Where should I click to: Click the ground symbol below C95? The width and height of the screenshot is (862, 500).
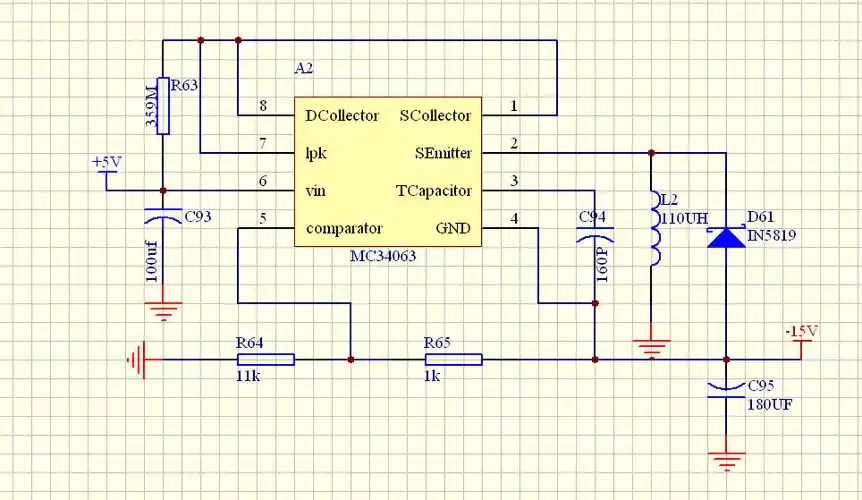pos(726,461)
